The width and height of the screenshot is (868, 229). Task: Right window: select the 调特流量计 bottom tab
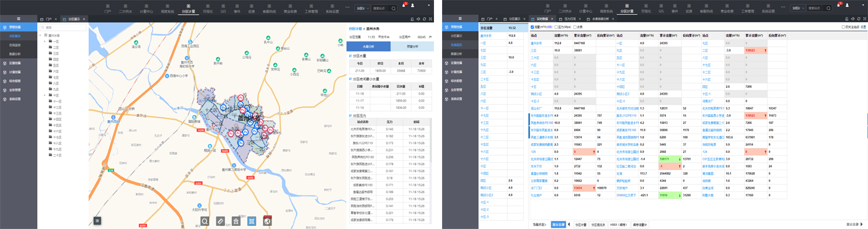640,225
